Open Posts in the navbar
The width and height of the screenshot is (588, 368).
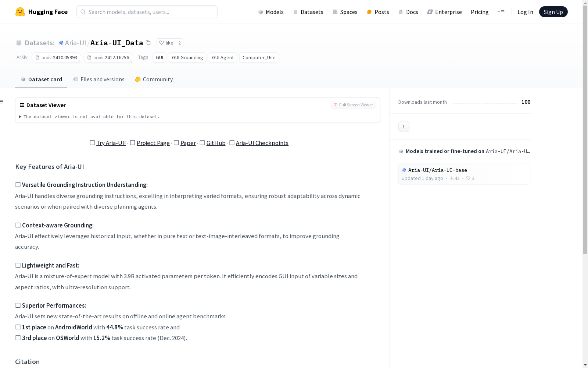coord(378,12)
